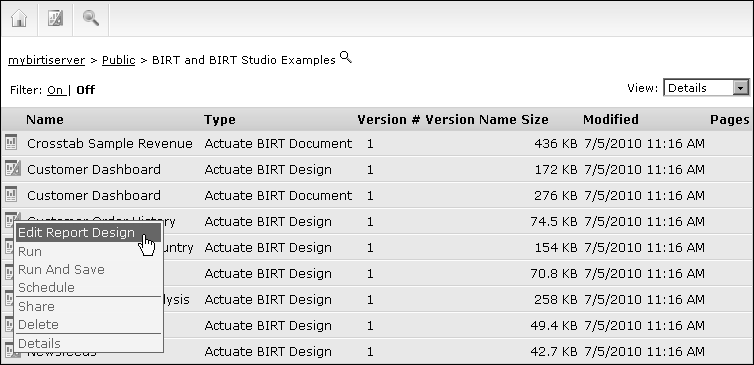The width and height of the screenshot is (754, 365).
Task: Go to the Public folder breadcrumb link
Action: click(x=118, y=60)
